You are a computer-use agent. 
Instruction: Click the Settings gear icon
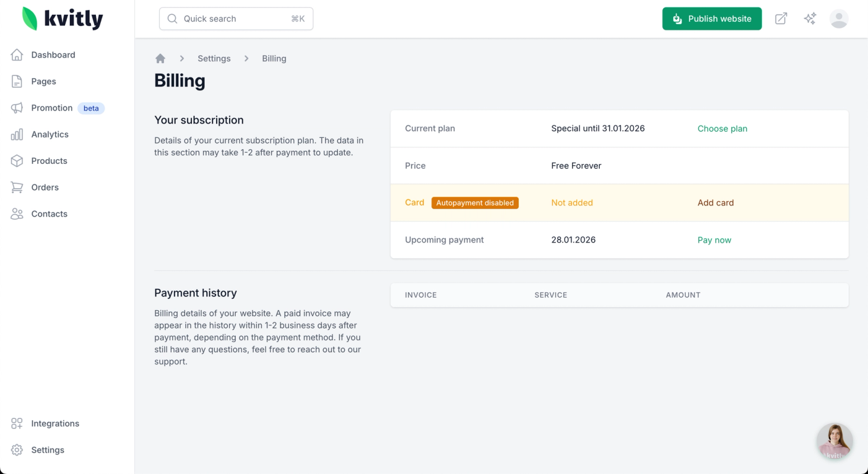coord(17,450)
